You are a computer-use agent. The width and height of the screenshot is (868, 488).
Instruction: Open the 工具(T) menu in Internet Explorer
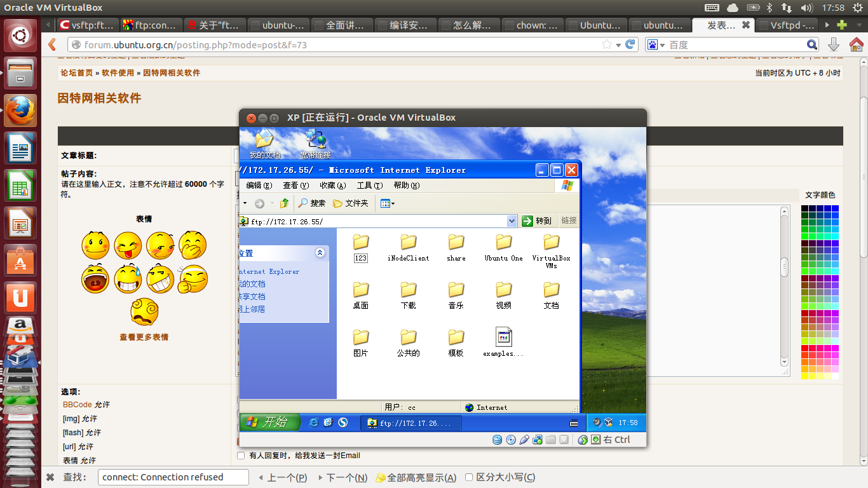point(370,186)
